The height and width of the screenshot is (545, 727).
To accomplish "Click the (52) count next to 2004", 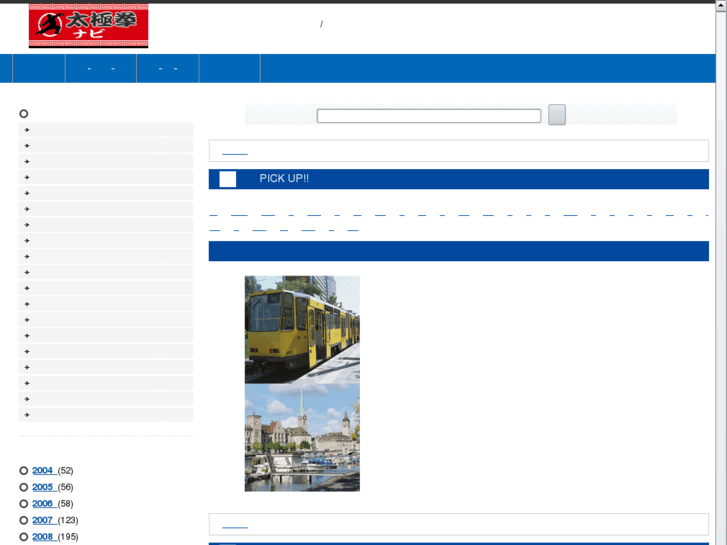I will [65, 470].
